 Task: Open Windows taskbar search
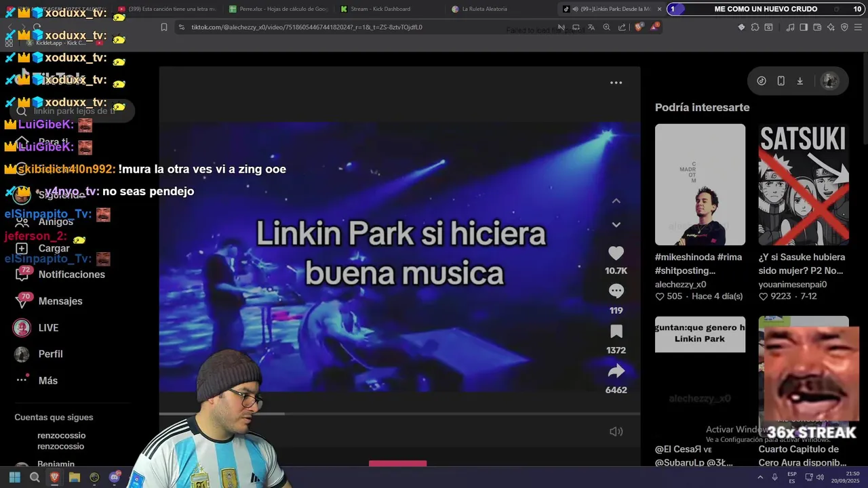(35, 477)
